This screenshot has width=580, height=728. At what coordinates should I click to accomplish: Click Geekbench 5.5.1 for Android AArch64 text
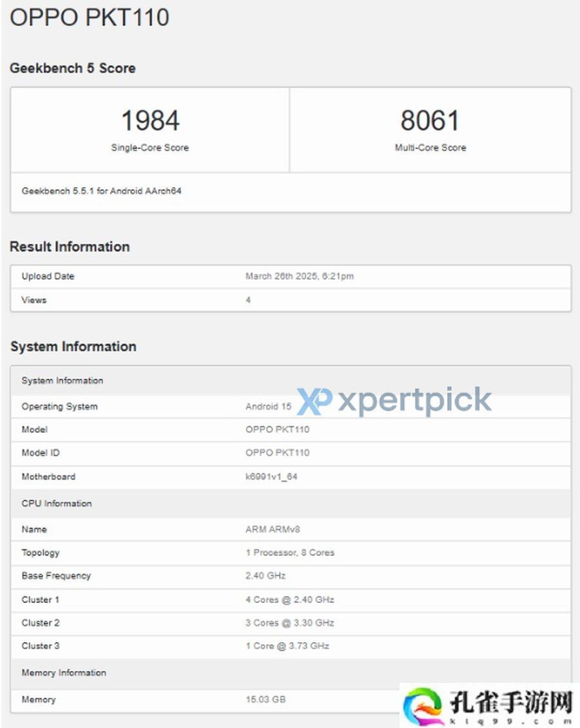(x=102, y=191)
